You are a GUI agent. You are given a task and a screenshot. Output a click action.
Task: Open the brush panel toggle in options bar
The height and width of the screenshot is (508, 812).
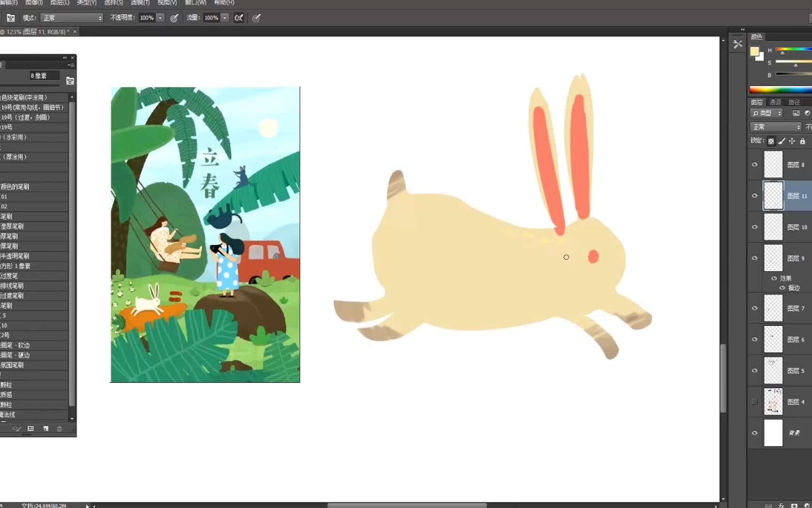tap(11, 18)
